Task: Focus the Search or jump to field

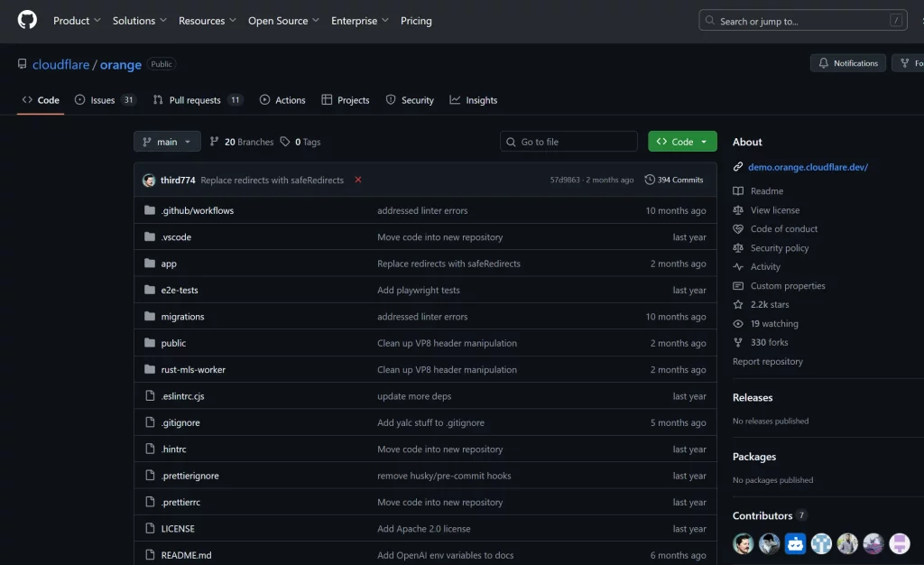Action: (802, 21)
